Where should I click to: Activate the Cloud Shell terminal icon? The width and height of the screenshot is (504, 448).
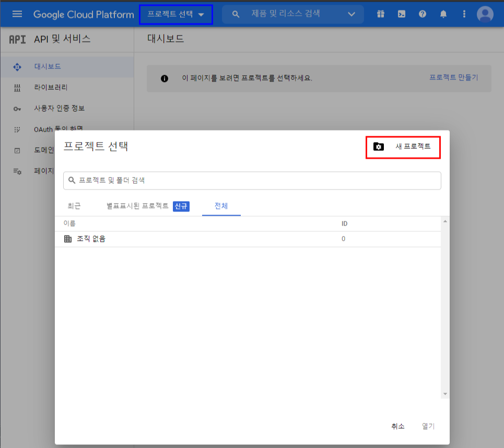(402, 14)
